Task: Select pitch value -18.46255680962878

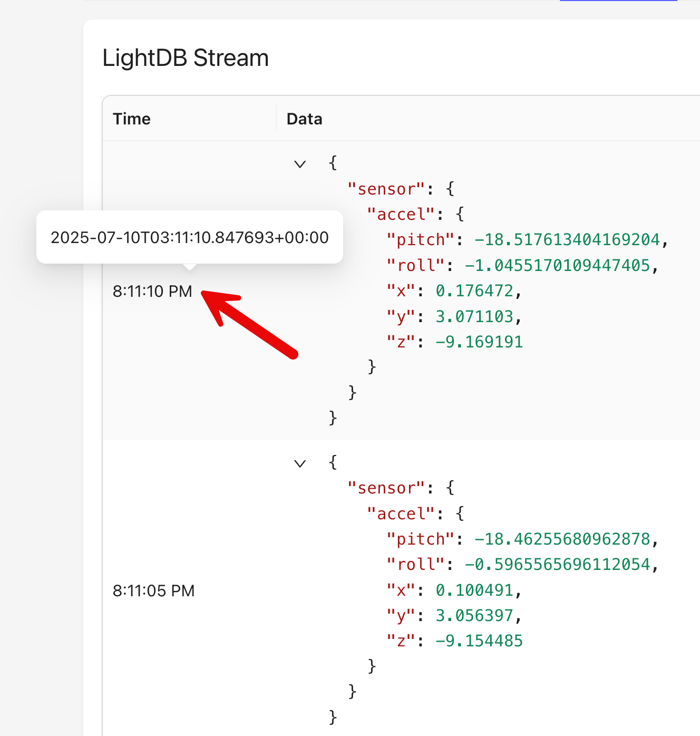Action: [562, 539]
